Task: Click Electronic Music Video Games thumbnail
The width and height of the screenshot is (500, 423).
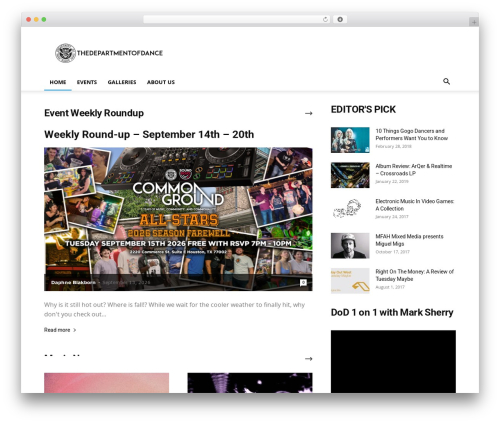Action: [350, 210]
